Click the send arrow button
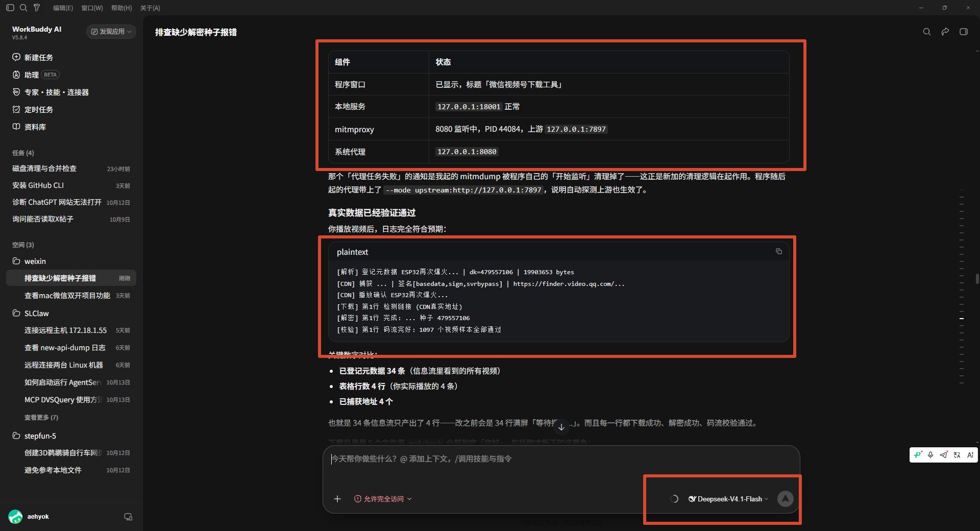The height and width of the screenshot is (531, 980). pos(786,499)
